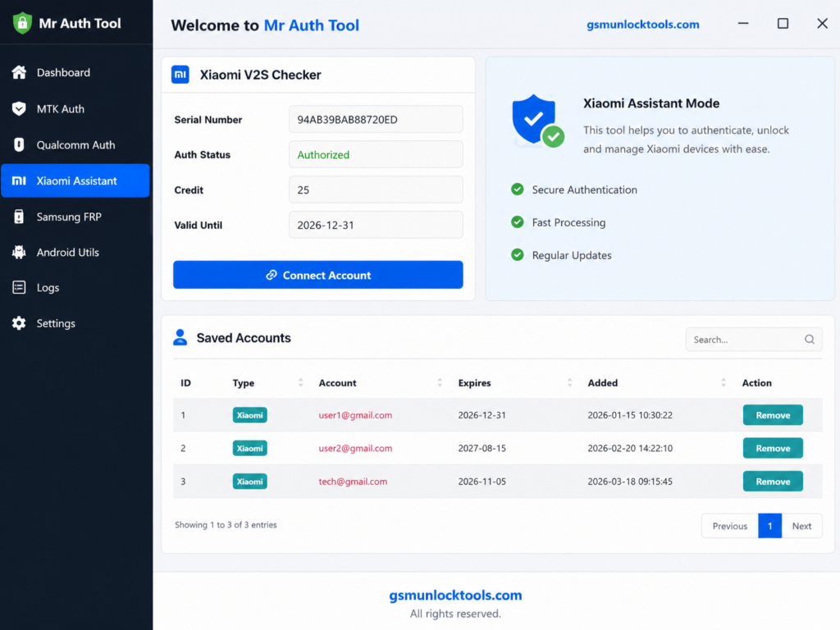Click the Auth Status field
The image size is (840, 630).
tap(376, 154)
